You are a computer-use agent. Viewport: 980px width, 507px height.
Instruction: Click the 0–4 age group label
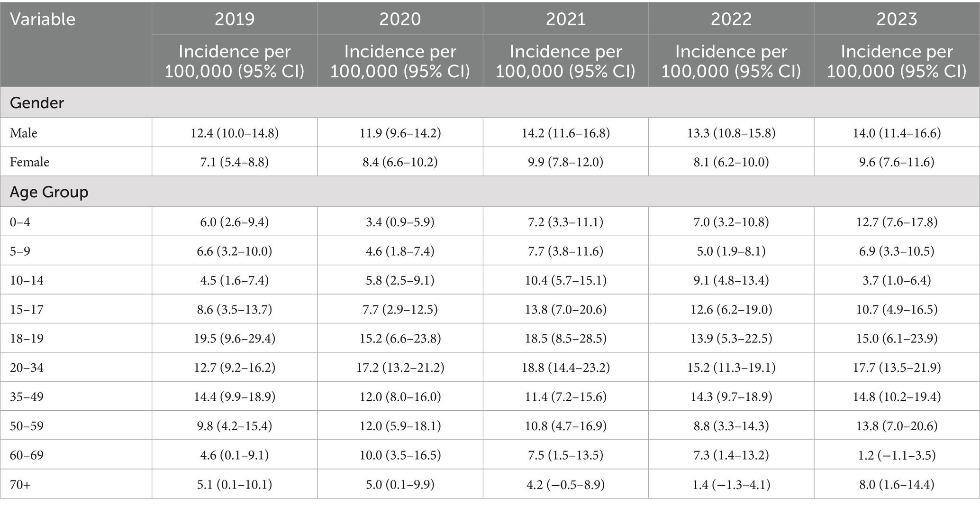20,222
